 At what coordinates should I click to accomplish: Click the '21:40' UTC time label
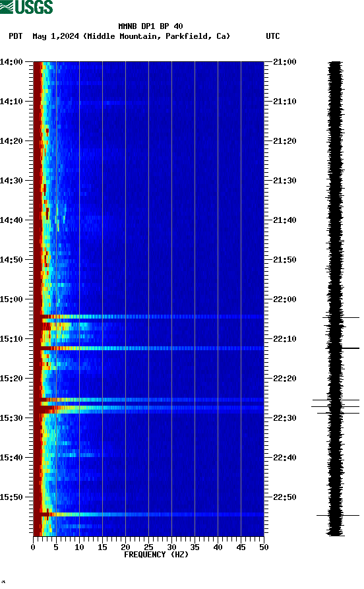click(285, 220)
